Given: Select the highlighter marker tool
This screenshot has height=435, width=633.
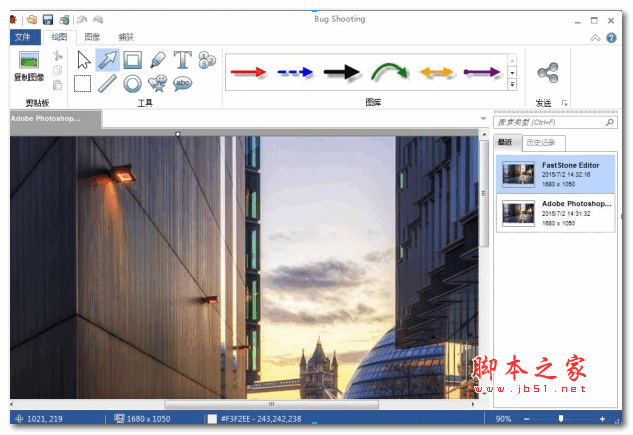Looking at the screenshot, I should [x=157, y=60].
